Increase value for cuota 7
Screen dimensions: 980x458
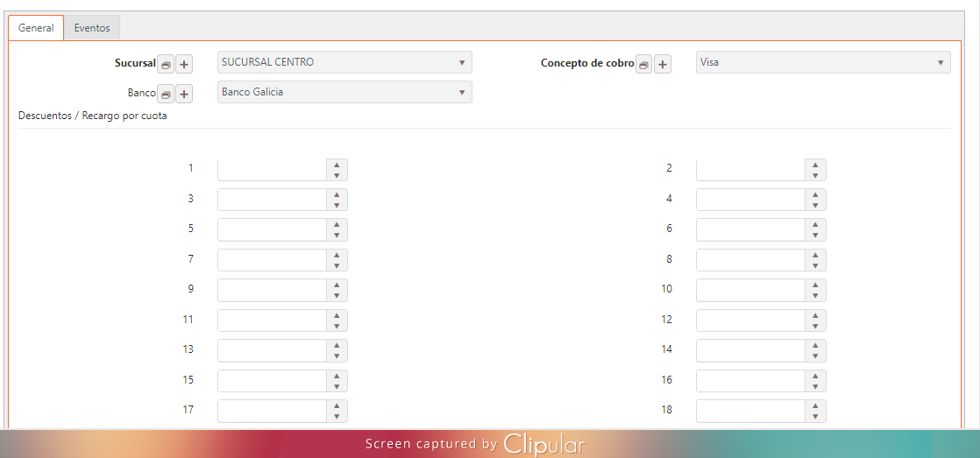point(337,255)
